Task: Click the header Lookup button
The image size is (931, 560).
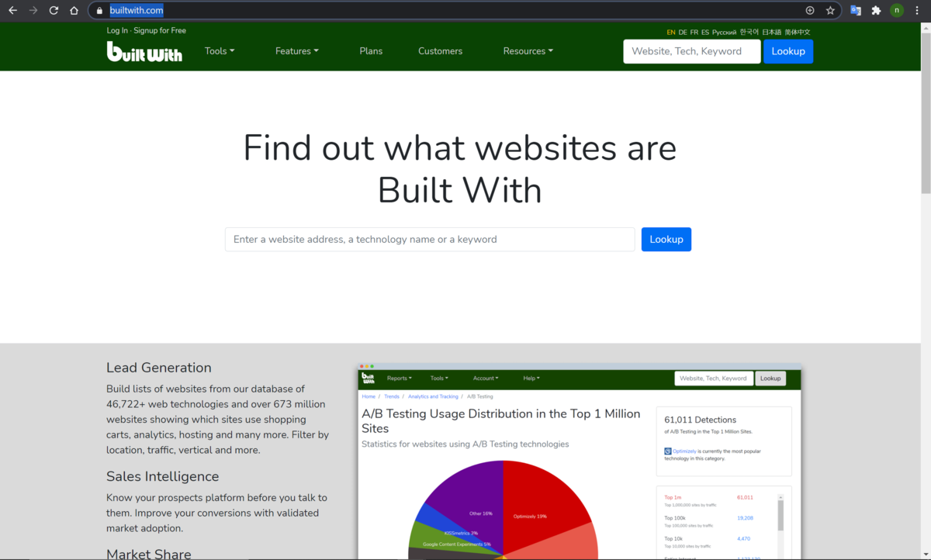Action: tap(788, 51)
